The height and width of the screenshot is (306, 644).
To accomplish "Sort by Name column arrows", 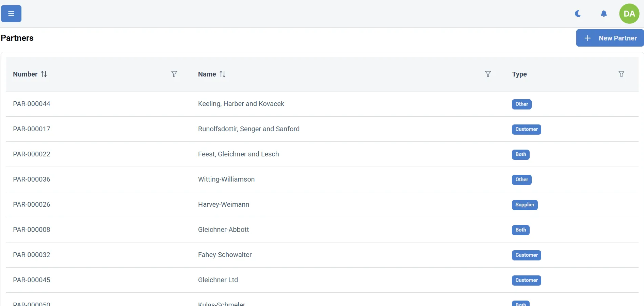I will pyautogui.click(x=223, y=74).
